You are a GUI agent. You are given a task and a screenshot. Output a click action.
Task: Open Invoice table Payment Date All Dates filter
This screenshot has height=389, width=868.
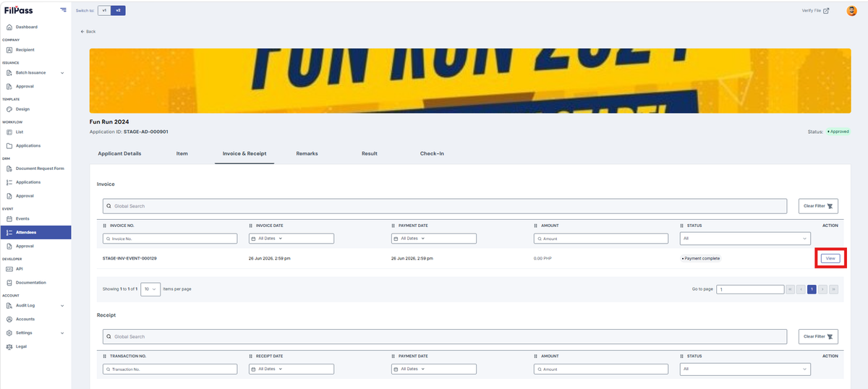433,239
